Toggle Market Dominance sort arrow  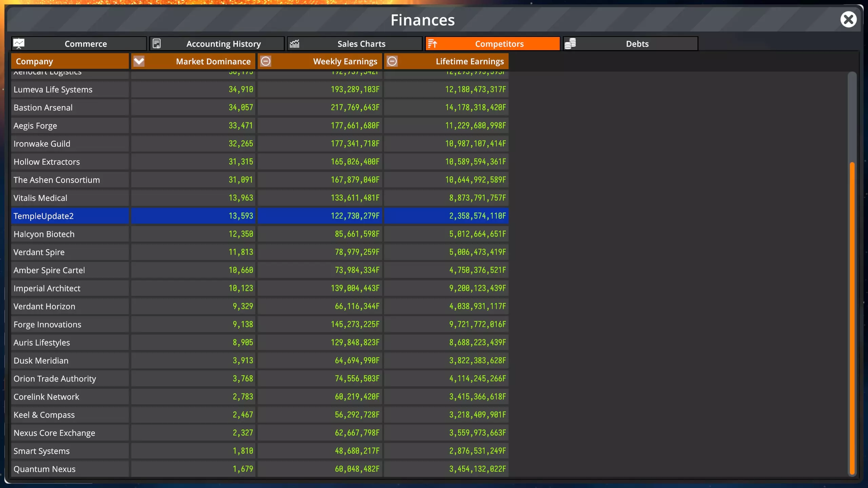[139, 61]
